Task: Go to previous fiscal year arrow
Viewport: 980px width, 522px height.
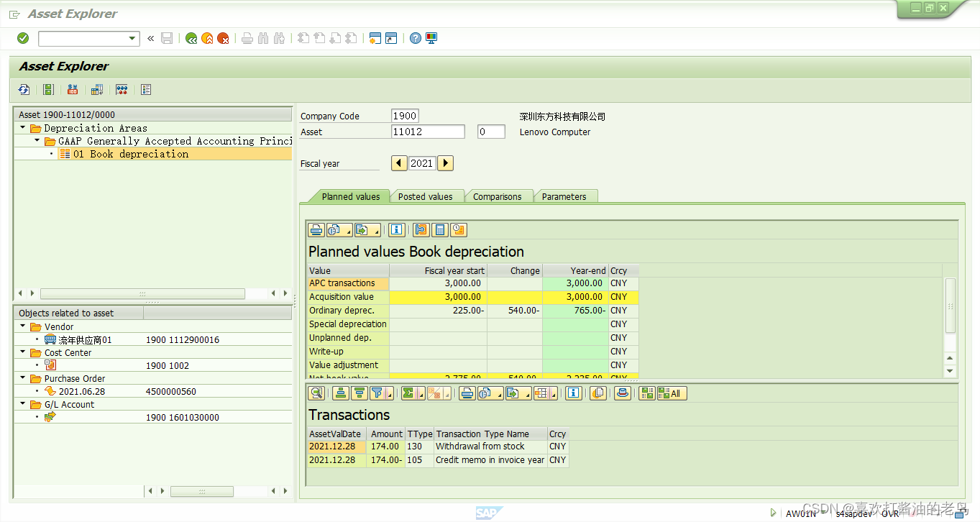Action: [399, 163]
